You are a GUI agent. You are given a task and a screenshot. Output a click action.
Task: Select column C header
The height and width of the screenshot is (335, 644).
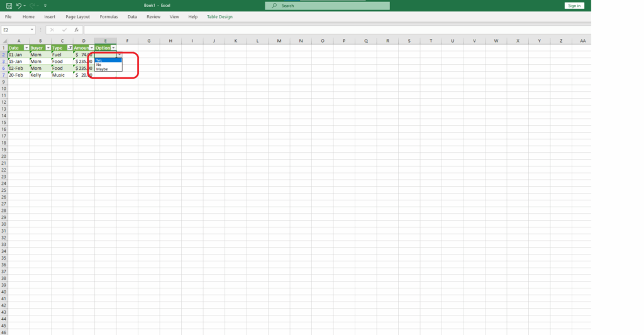(62, 41)
